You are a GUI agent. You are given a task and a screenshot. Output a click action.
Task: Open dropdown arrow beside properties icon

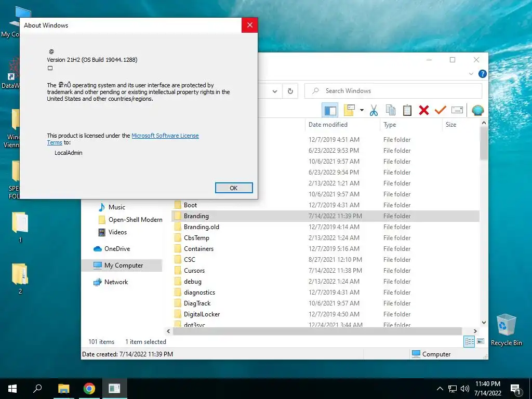tap(362, 110)
